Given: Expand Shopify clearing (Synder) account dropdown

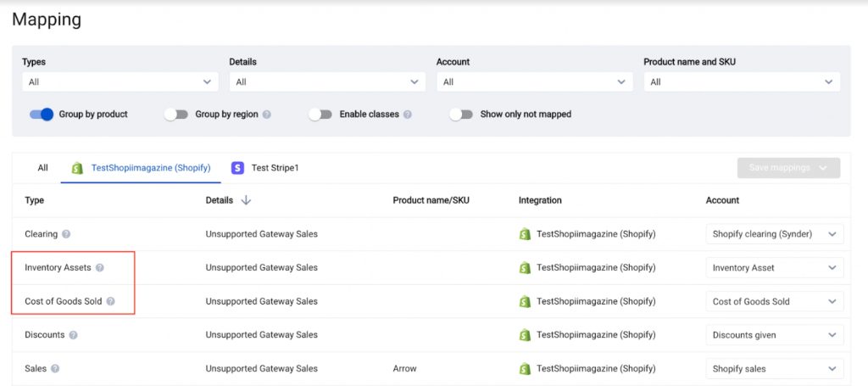Looking at the screenshot, I should coord(775,234).
